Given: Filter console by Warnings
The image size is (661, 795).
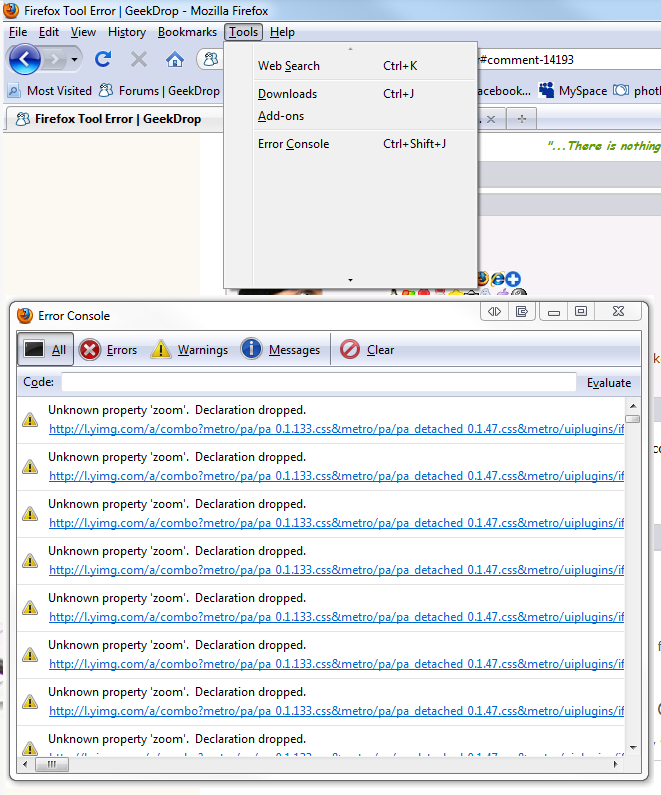Looking at the screenshot, I should point(189,350).
